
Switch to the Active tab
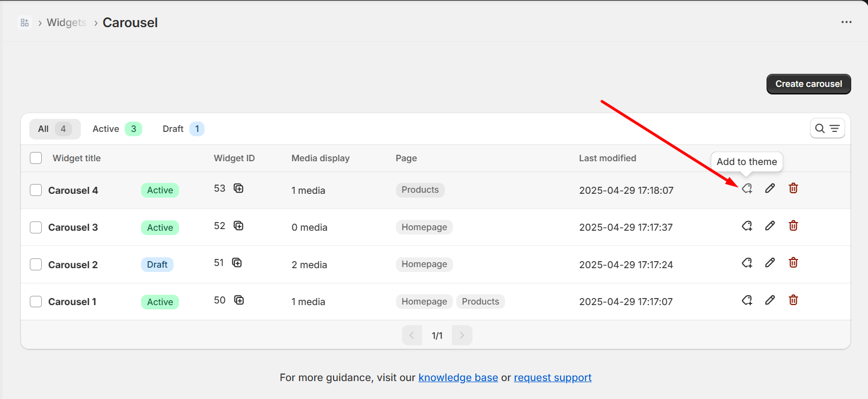(117, 129)
